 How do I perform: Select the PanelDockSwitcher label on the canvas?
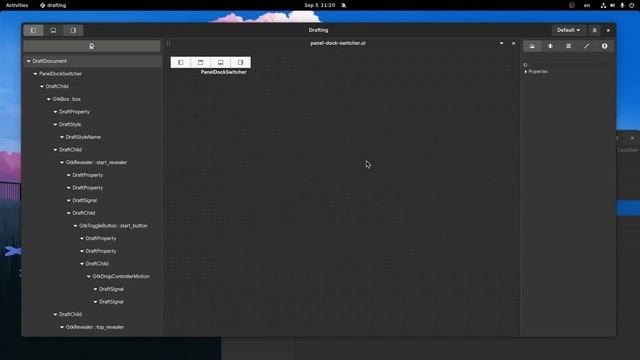(x=224, y=72)
